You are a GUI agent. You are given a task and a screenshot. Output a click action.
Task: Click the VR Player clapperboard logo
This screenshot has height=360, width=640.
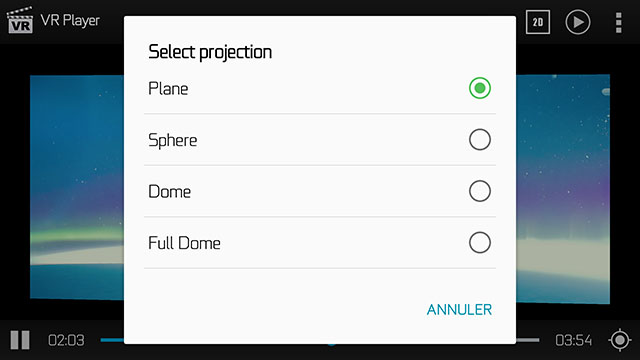(20, 20)
